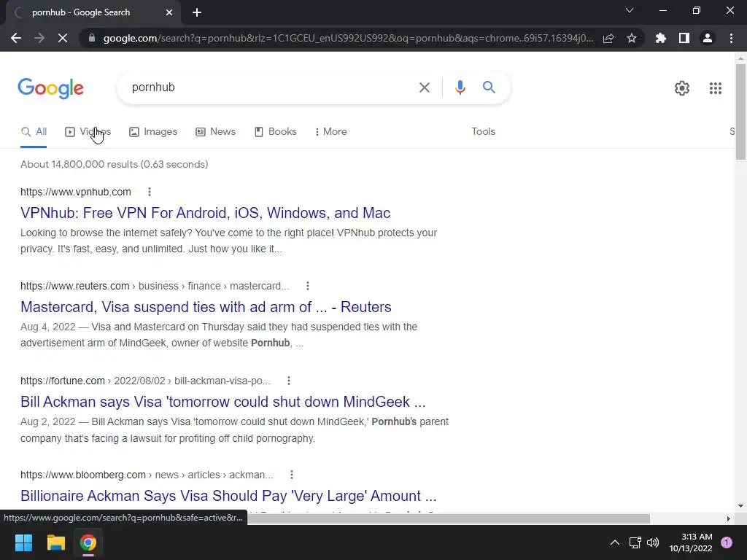Open the search Tools options
Image resolution: width=747 pixels, height=560 pixels.
[x=483, y=131]
